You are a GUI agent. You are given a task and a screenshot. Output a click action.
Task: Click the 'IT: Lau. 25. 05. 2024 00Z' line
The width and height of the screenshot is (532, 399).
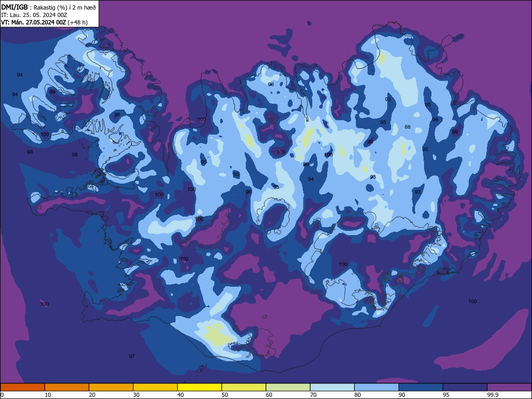pyautogui.click(x=34, y=15)
